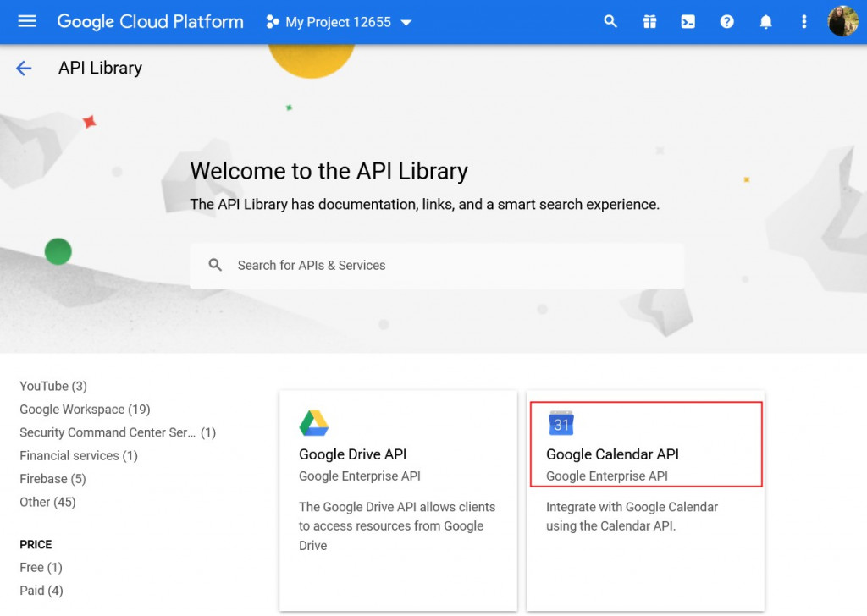View notifications via the bell icon
This screenshot has width=867, height=616.
tap(765, 21)
